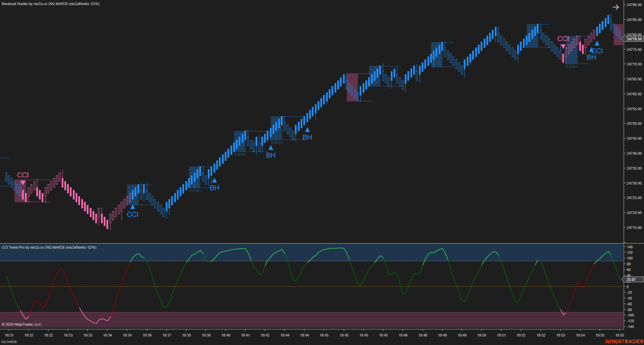Click the blue CCI buy triangle near 19:34
Image resolution: width=644 pixels, height=345 pixels.
pyautogui.click(x=132, y=207)
